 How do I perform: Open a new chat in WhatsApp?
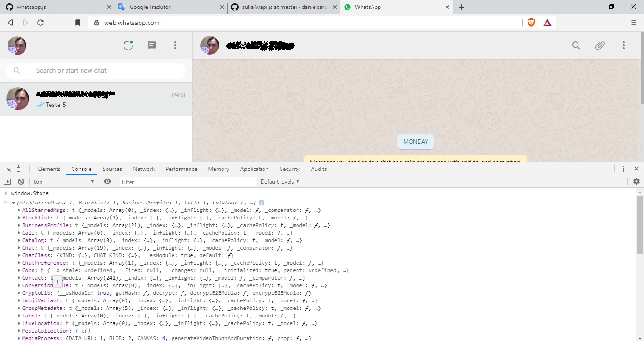(151, 45)
